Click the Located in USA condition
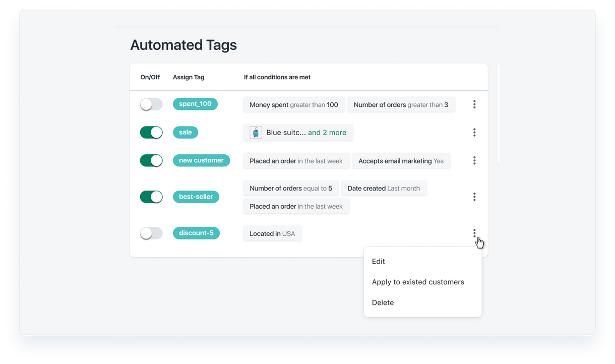The height and width of the screenshot is (364, 615). (272, 233)
